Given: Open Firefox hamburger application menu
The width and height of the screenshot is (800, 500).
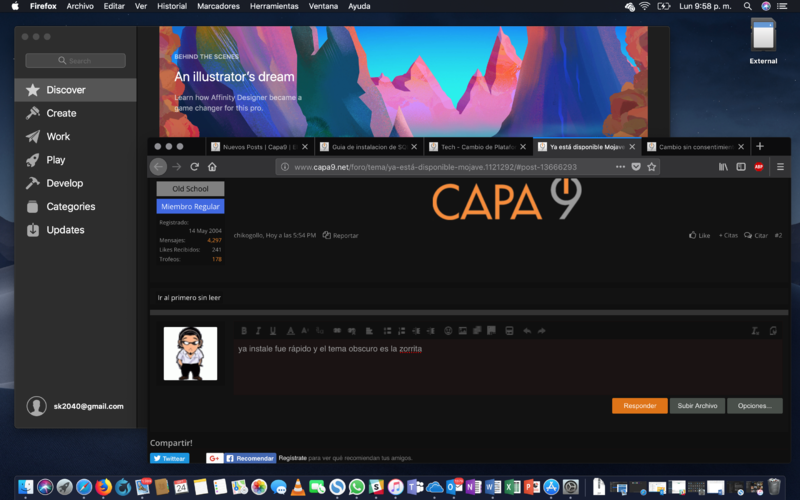Looking at the screenshot, I should 780,167.
